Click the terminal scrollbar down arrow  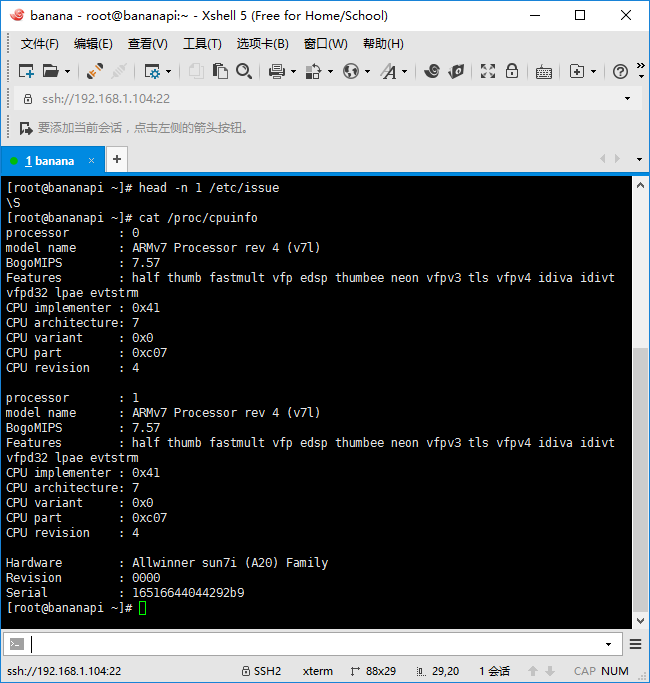click(640, 621)
